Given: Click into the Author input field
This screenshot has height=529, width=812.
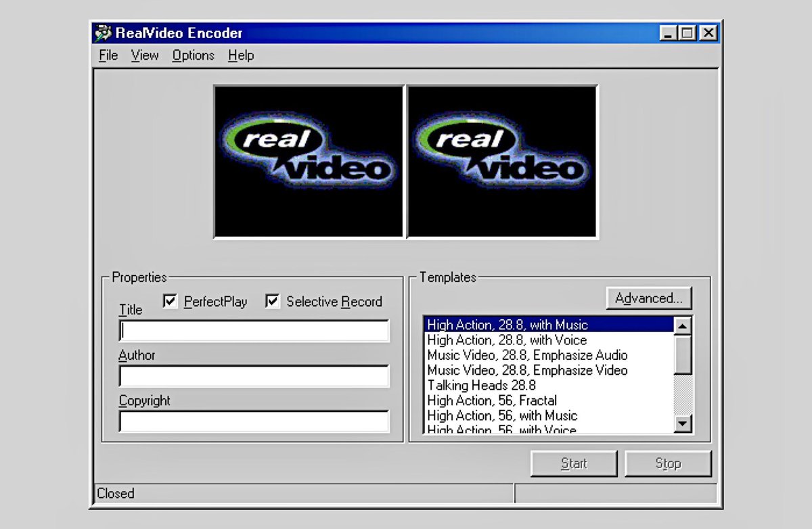Looking at the screenshot, I should point(254,376).
